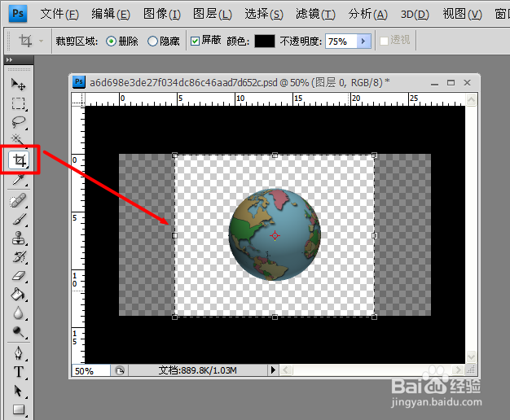Select the Path Selection arrow tool
Viewport: 510px width, 420px height.
point(18,391)
